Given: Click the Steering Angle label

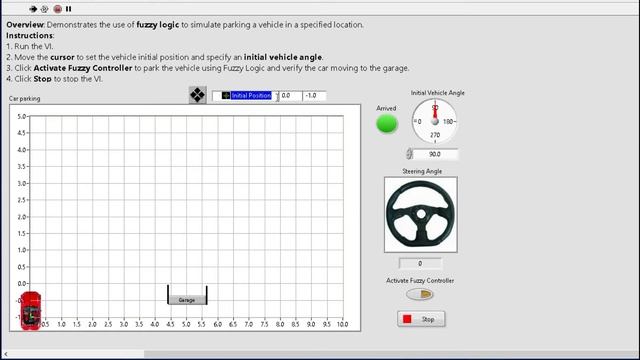Looking at the screenshot, I should (422, 171).
